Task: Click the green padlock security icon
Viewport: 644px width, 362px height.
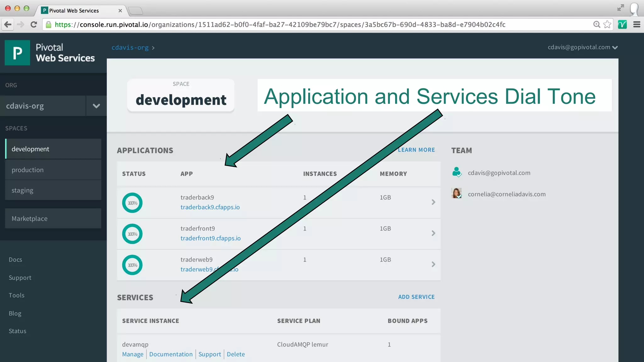Action: 48,25
